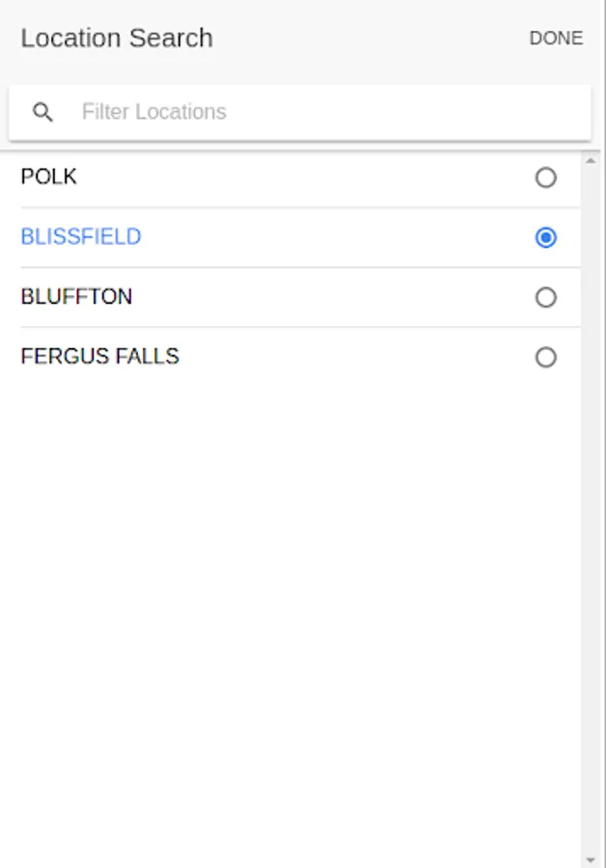Click the header bar between the title and DONE
Screen dimensions: 606x868
pyautogui.click(x=372, y=39)
